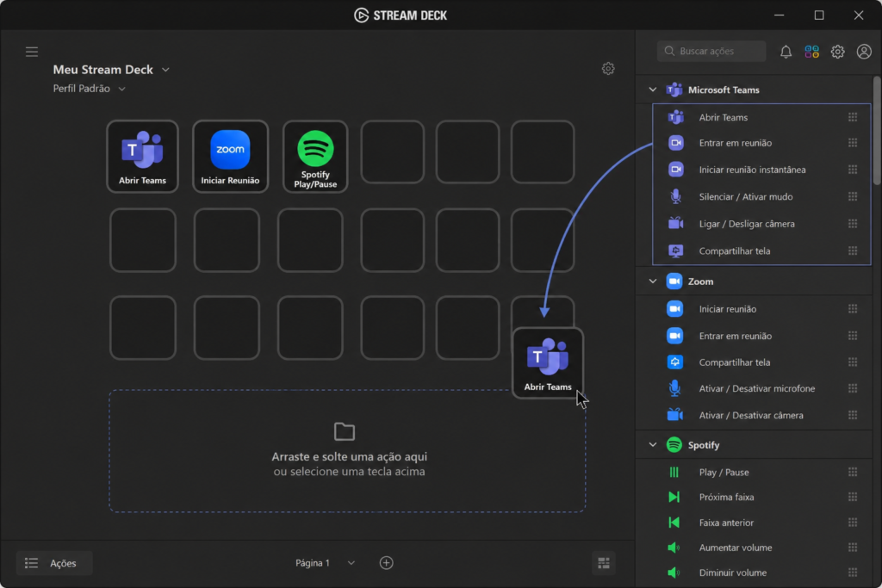Select 'Faixa anterior' text

pos(726,523)
